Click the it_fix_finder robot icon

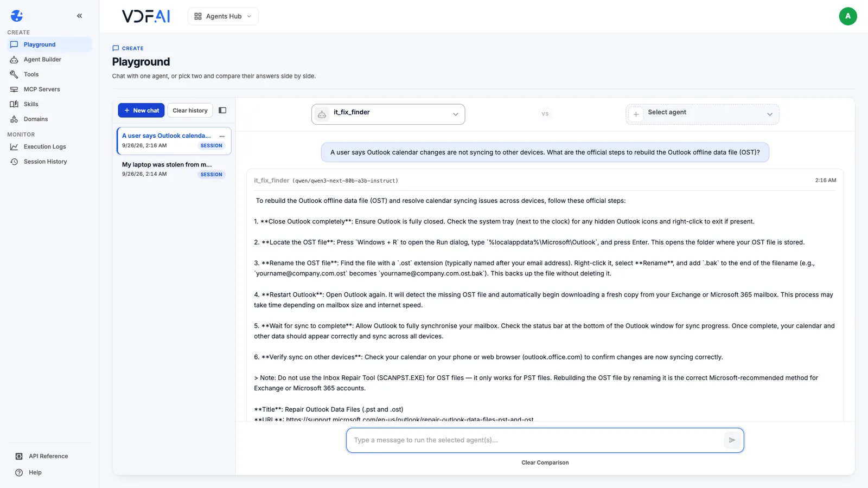pyautogui.click(x=322, y=114)
